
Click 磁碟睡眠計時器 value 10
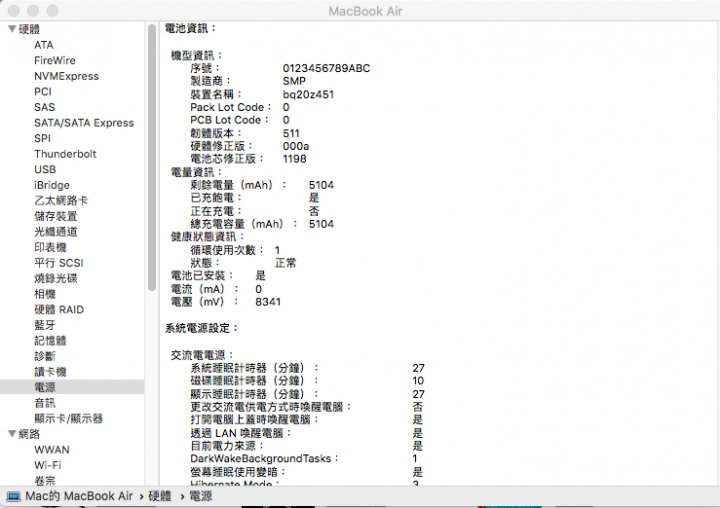click(418, 381)
